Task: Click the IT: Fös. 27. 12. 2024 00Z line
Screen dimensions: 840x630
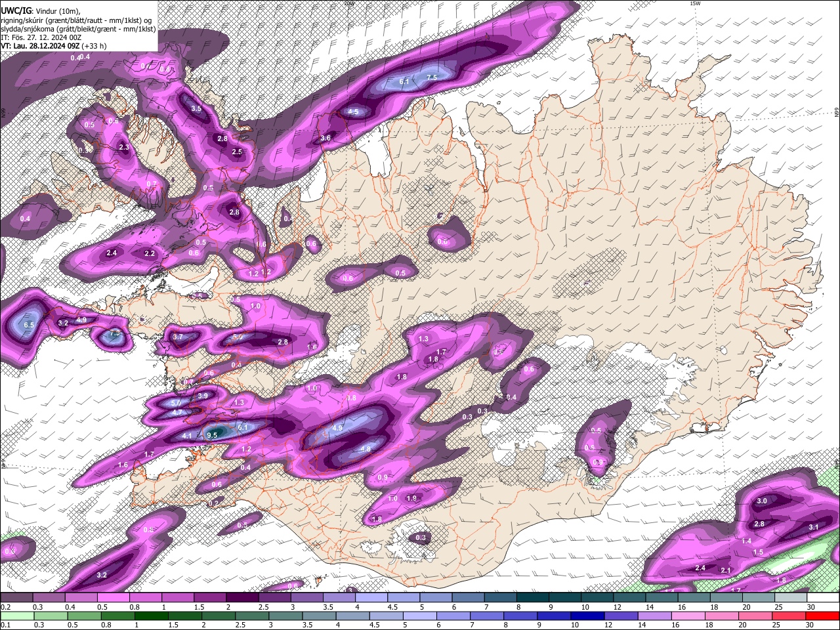Action: (41, 37)
